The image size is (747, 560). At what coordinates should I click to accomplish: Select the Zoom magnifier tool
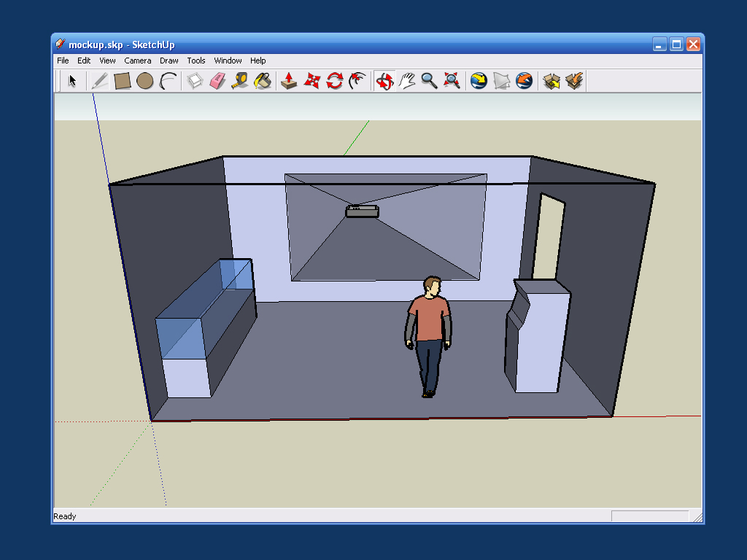click(430, 81)
